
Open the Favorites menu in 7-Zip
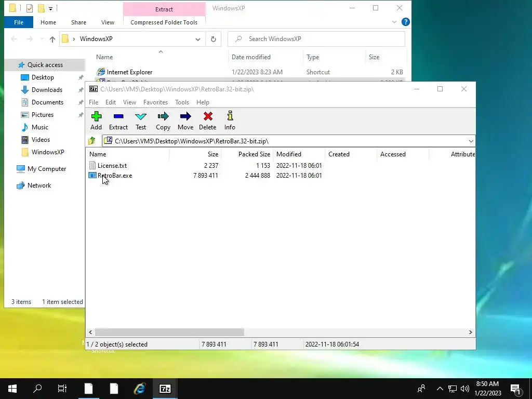coord(155,102)
